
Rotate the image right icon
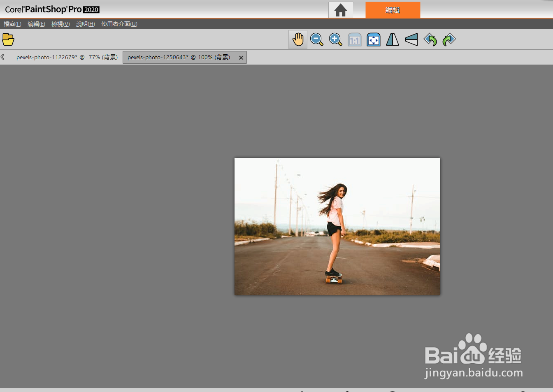tap(449, 40)
